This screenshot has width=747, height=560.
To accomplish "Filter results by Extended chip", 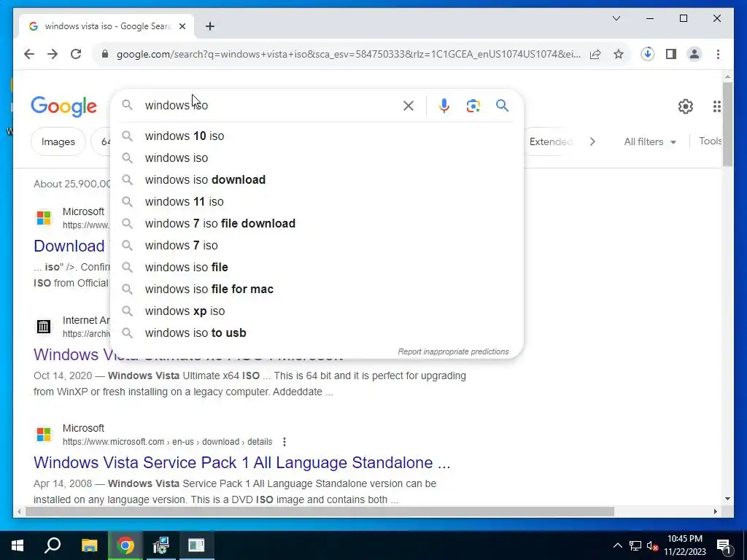I will [x=550, y=142].
